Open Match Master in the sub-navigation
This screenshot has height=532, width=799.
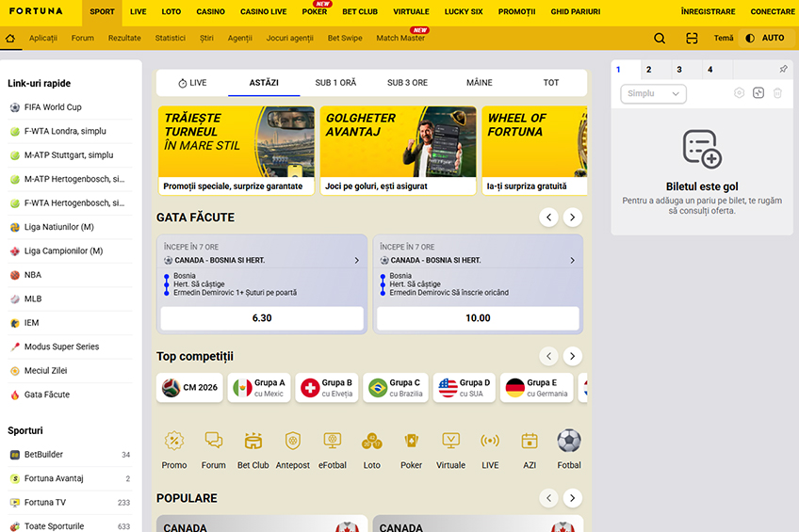coord(400,39)
